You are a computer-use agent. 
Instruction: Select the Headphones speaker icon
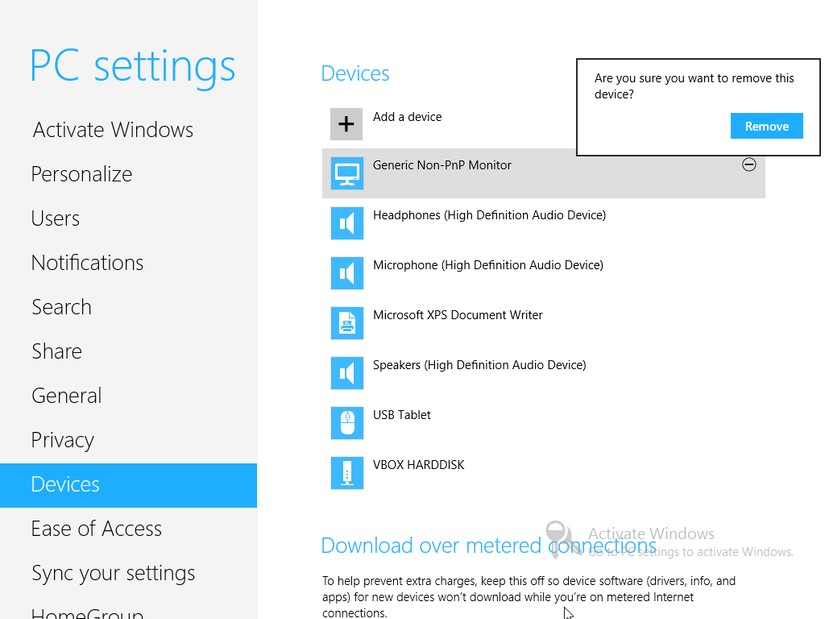pos(347,223)
